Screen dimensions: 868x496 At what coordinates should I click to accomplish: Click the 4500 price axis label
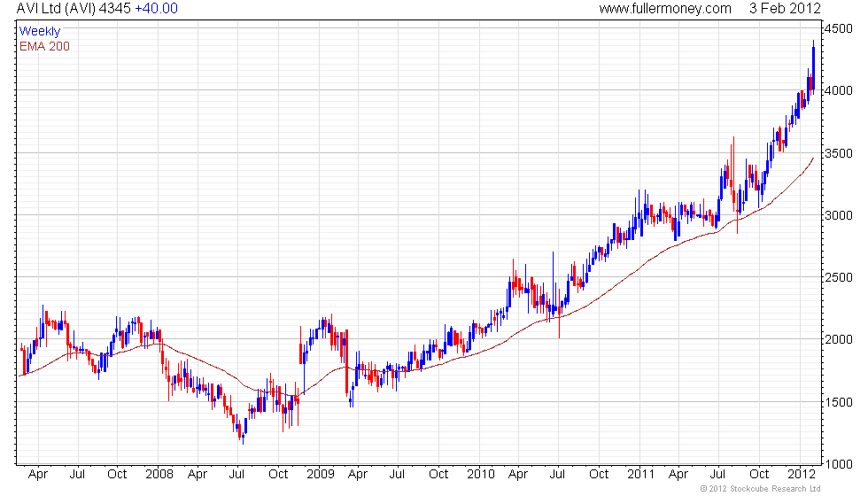[x=838, y=29]
